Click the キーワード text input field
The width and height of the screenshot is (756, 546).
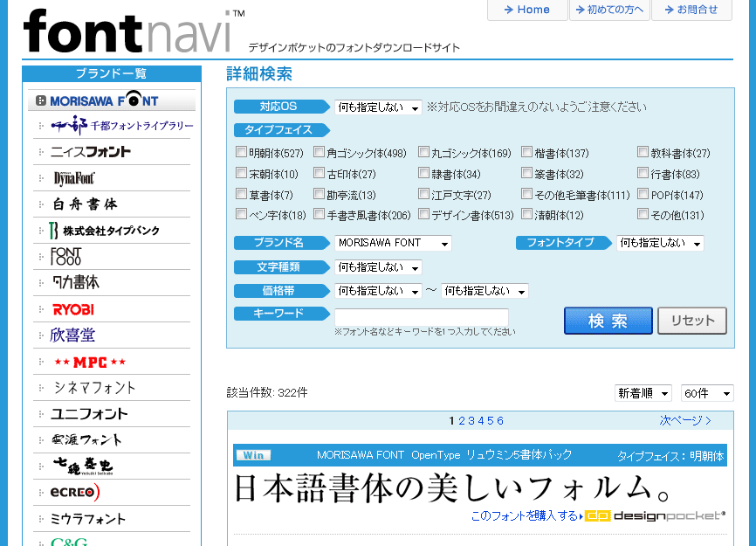422,317
